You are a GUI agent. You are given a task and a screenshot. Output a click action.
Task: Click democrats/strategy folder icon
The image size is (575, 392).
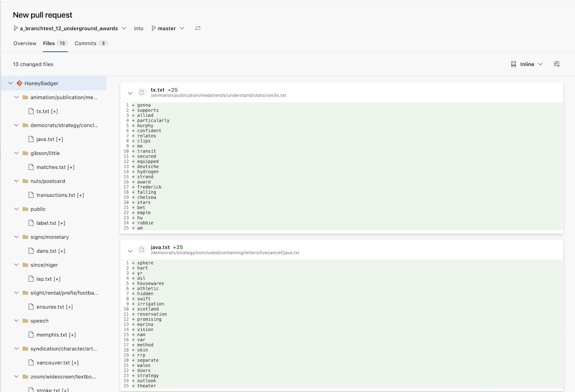point(25,125)
